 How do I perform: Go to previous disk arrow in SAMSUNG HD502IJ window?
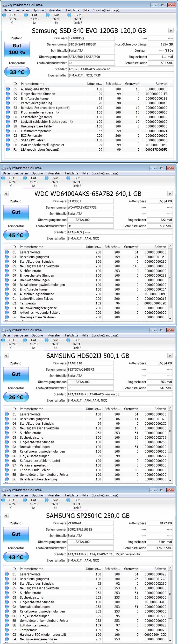click(6, 356)
